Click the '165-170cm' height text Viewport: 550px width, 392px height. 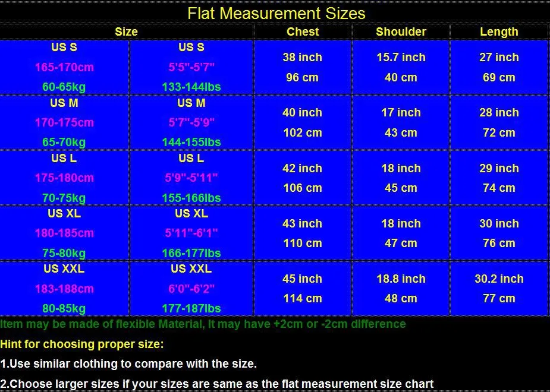65,67
